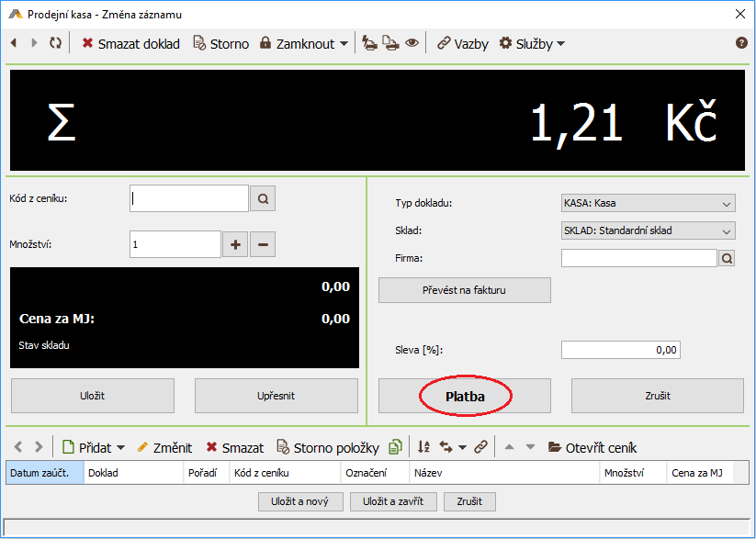Click the Převést na fakturu button
Screen dimensions: 756x539
pyautogui.click(x=464, y=290)
